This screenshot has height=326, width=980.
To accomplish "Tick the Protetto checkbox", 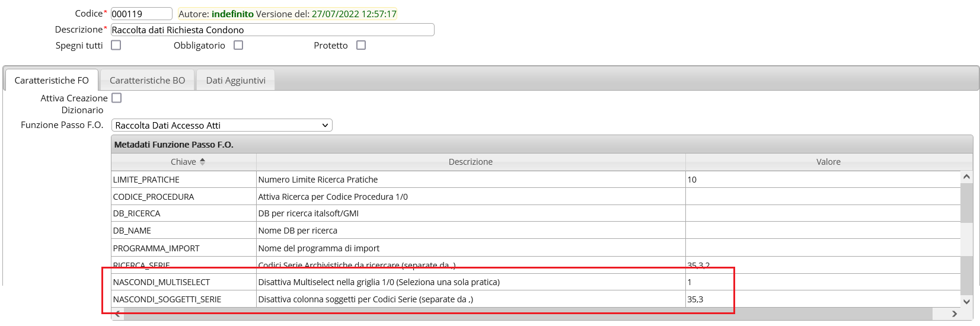I will tap(361, 45).
